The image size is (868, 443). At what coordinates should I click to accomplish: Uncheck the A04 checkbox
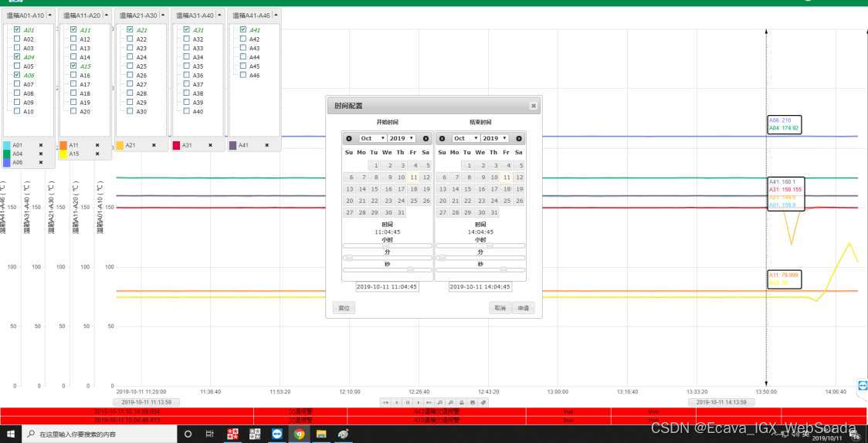click(17, 57)
